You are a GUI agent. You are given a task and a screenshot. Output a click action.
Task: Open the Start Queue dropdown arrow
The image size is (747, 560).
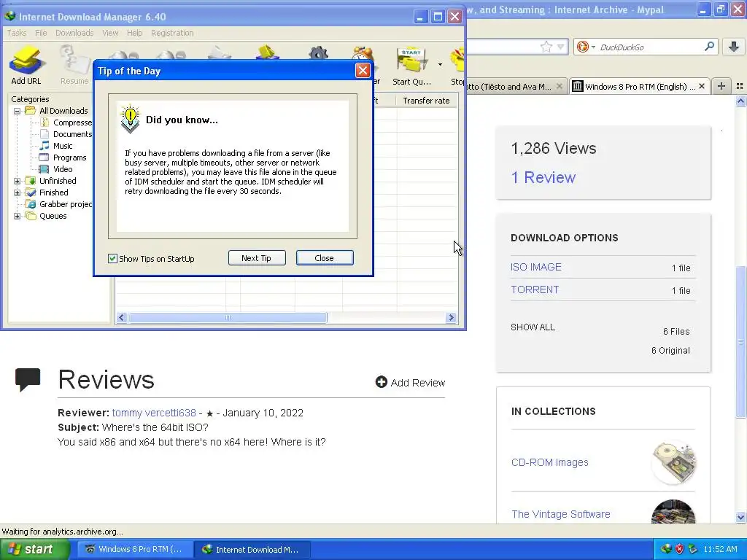[x=440, y=64]
